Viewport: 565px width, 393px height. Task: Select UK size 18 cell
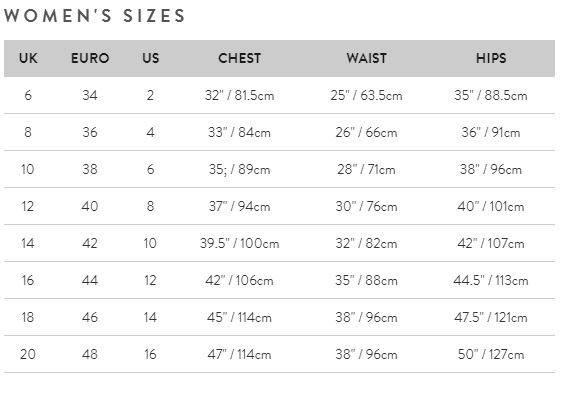[28, 317]
